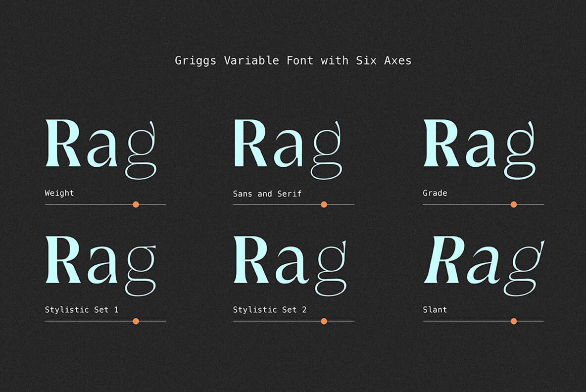
Task: Click the Rag specimen above the Weight label
Action: [101, 147]
